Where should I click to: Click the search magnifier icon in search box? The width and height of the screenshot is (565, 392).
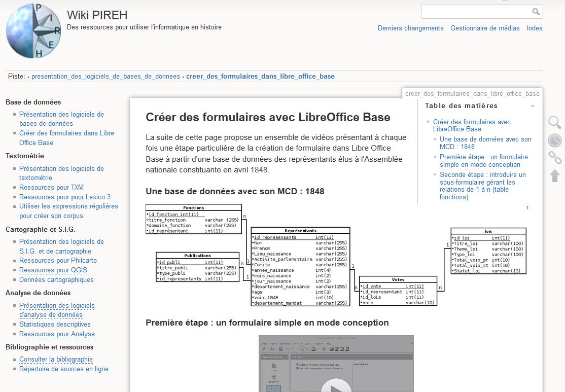(x=536, y=12)
